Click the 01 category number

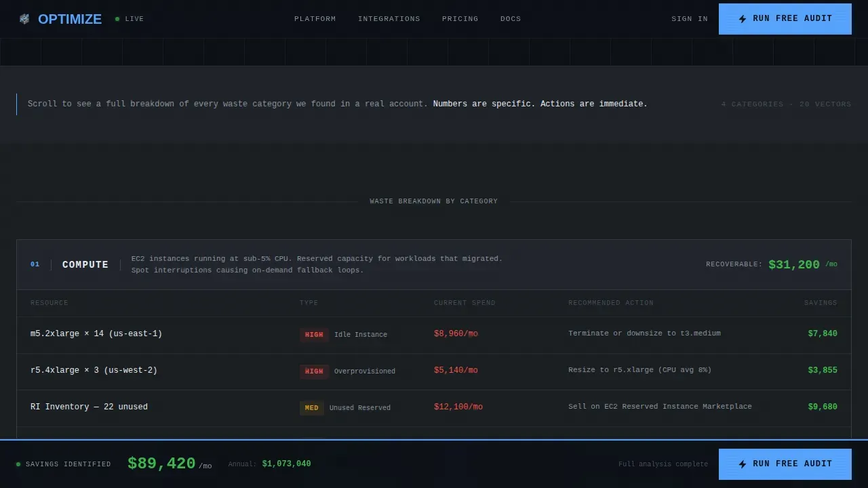pos(35,264)
